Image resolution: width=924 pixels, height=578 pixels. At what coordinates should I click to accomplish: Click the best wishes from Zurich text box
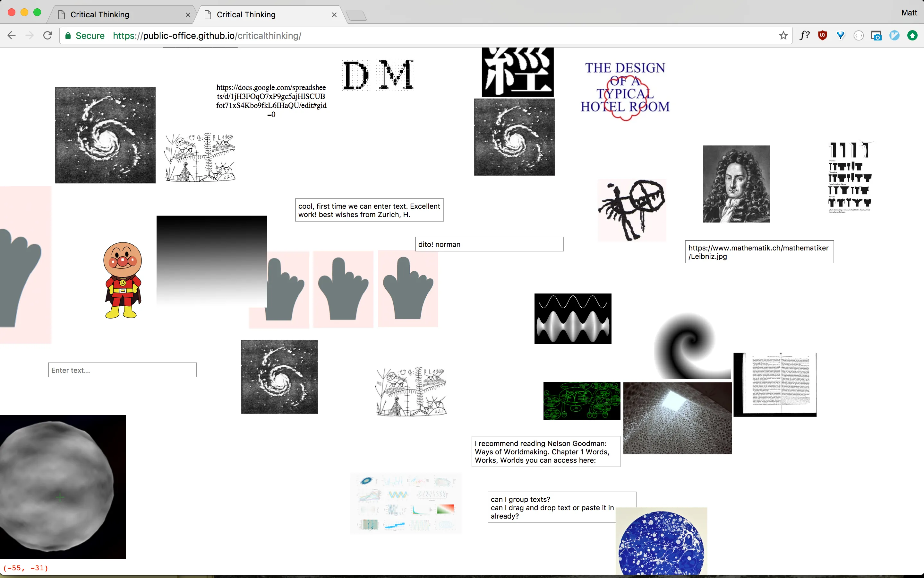tap(369, 210)
